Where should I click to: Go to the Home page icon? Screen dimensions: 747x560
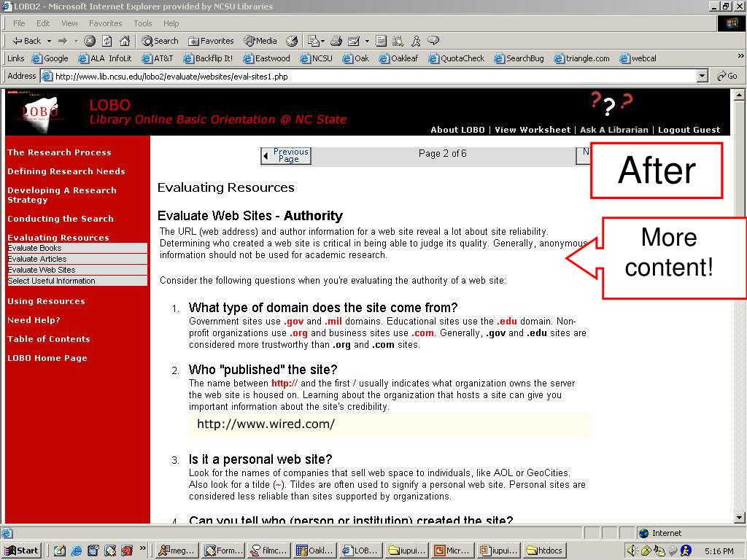pos(125,41)
